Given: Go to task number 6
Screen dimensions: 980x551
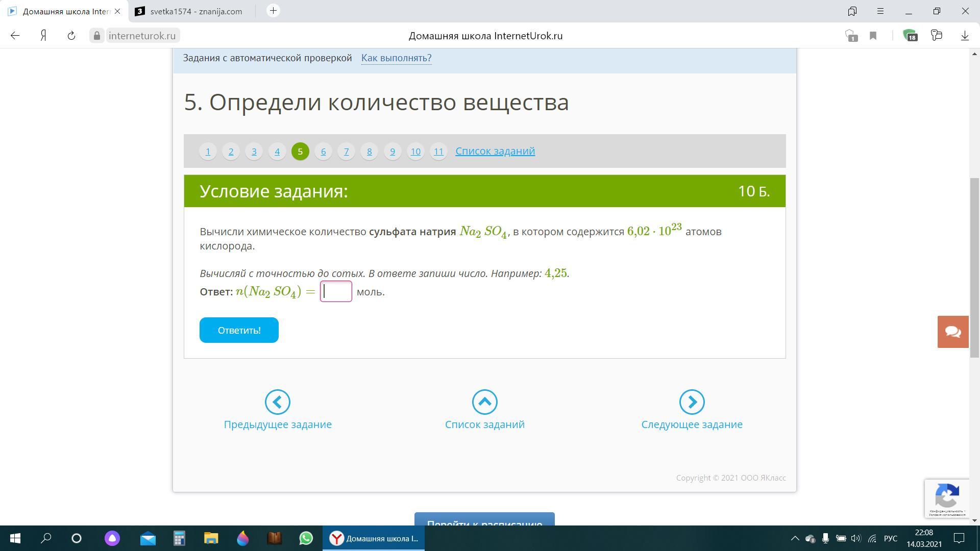Looking at the screenshot, I should pos(323,152).
